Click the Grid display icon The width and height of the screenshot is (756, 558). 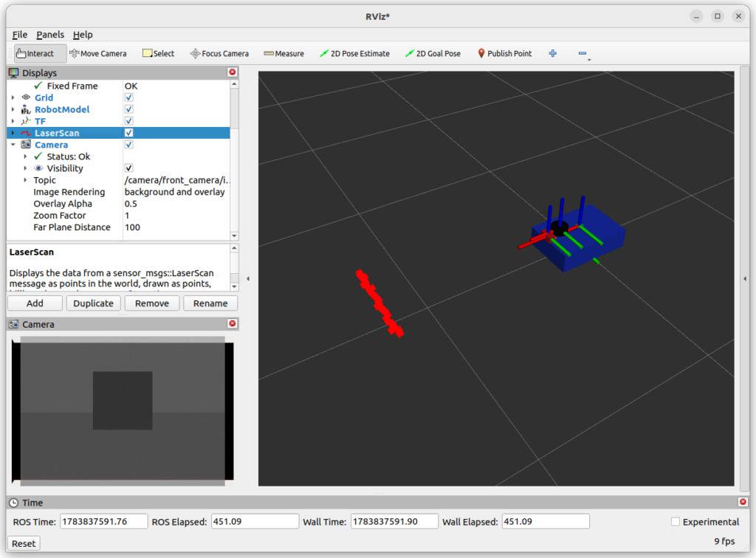pos(26,97)
